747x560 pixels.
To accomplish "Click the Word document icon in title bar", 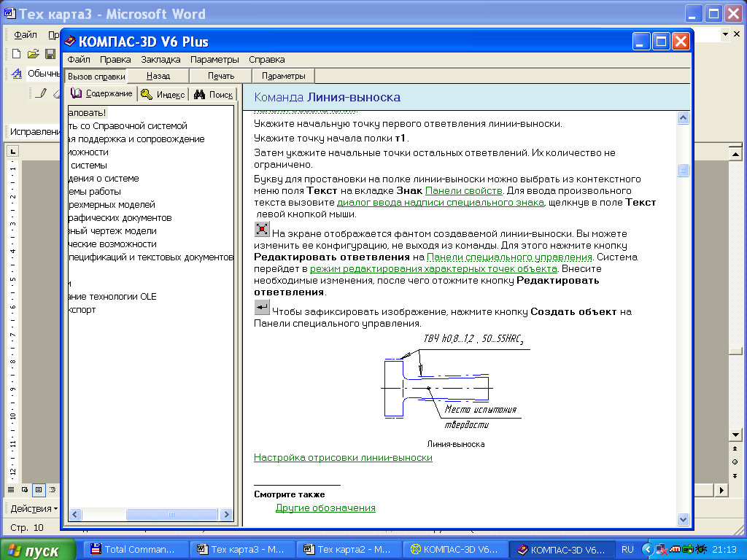I will point(9,13).
